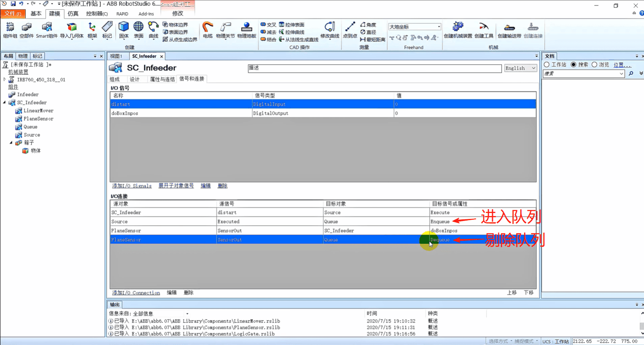Click the 结合 union operation
The width and height of the screenshot is (644, 345).
click(x=268, y=39)
